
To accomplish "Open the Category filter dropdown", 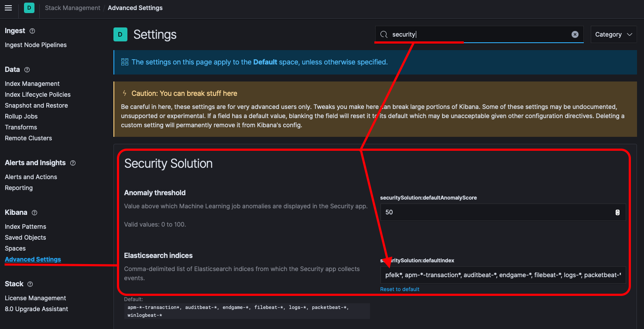I will point(613,34).
